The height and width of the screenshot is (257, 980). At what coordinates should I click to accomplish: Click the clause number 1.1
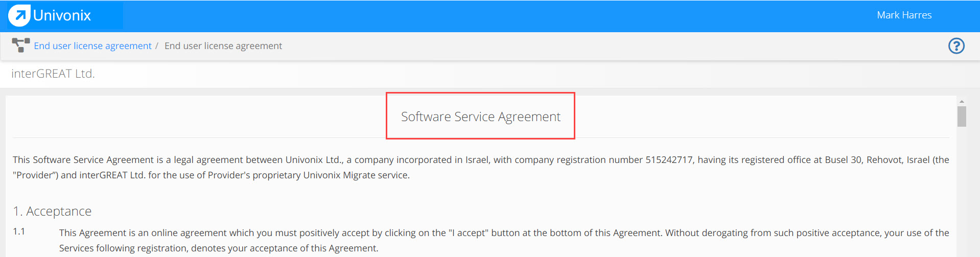point(19,231)
